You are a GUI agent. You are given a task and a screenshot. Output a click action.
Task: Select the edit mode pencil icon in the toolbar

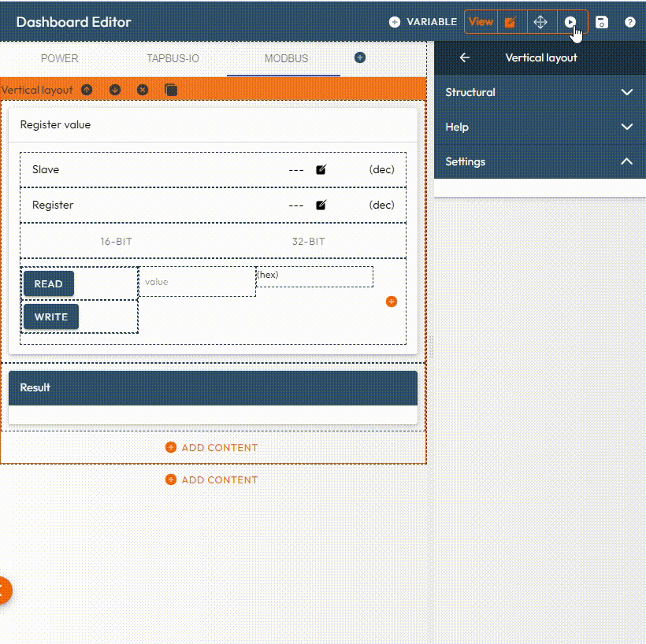(x=510, y=22)
